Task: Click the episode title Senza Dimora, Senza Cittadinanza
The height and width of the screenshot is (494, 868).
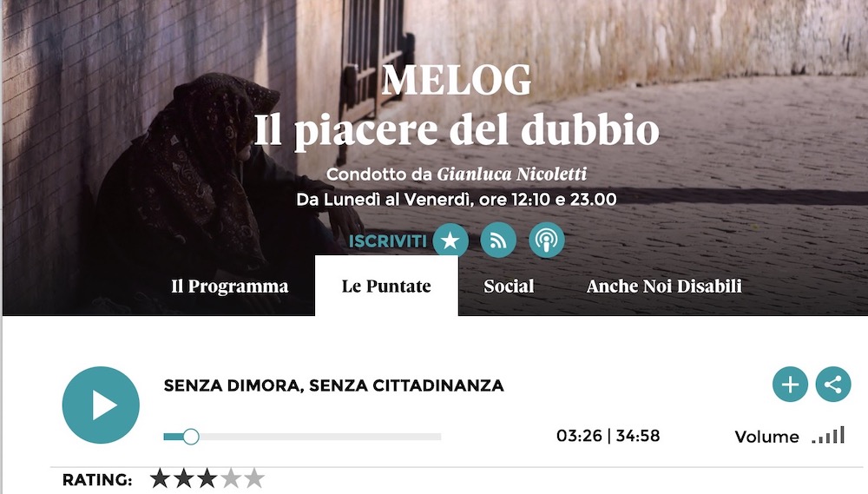Action: click(x=334, y=385)
